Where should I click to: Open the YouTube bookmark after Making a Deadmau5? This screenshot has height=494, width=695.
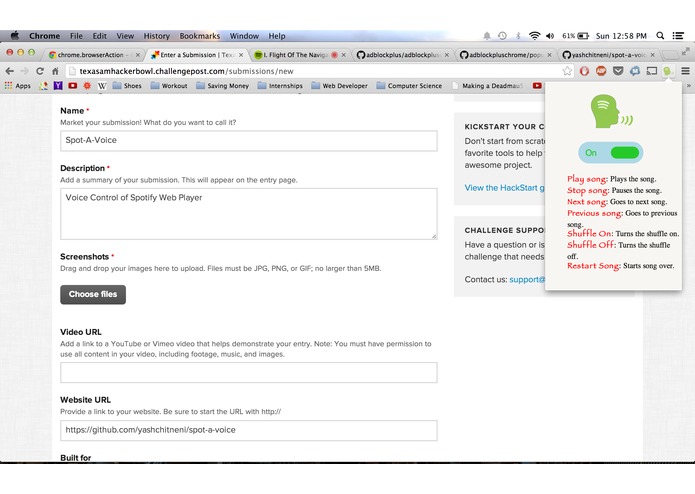pyautogui.click(x=537, y=86)
